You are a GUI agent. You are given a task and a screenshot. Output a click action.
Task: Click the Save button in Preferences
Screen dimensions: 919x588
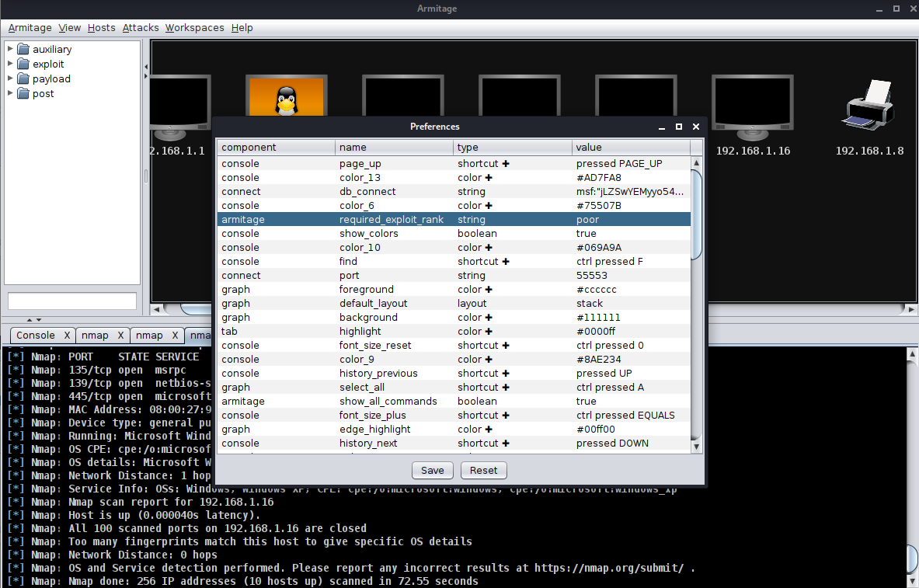coord(433,470)
